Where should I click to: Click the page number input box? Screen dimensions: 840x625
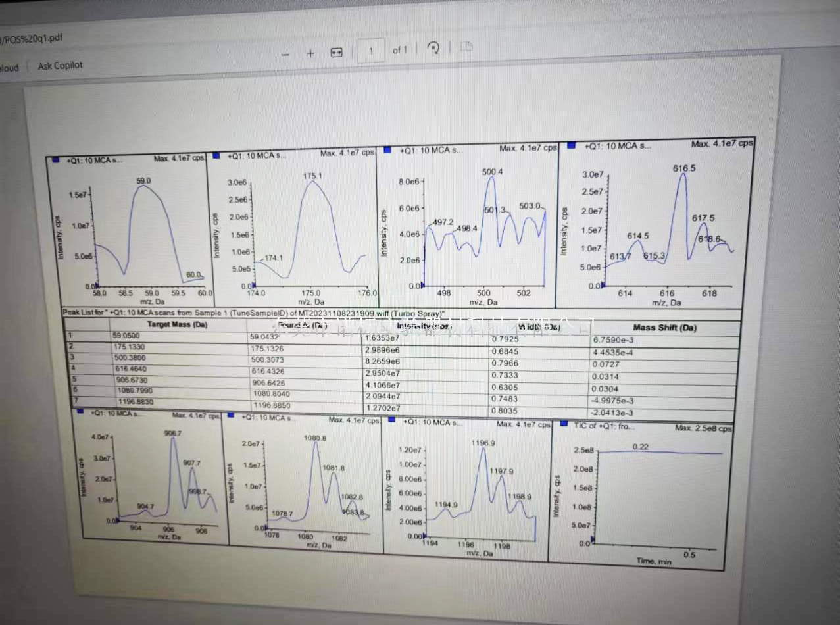click(371, 51)
